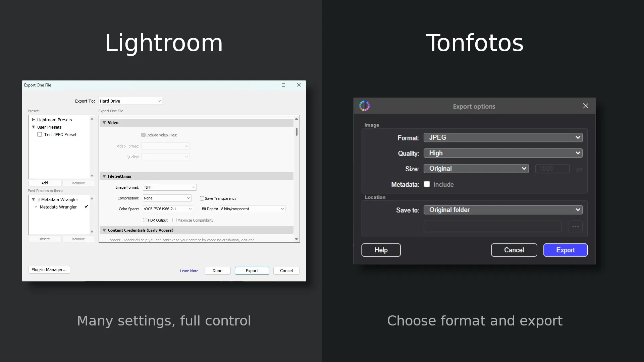Open Tonfotos Save to Original folder dropdown
This screenshot has width=644, height=362.
pyautogui.click(x=503, y=210)
